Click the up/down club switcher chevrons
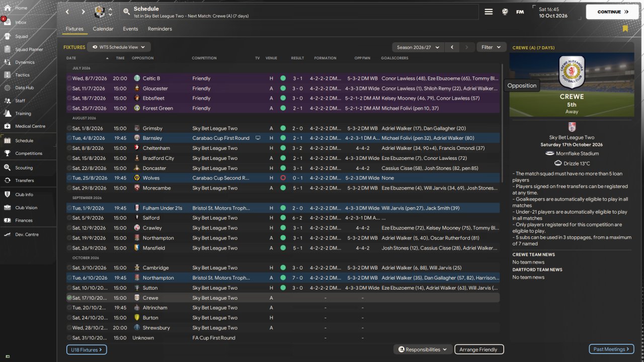Screen dimensions: 644x362 (x=110, y=12)
